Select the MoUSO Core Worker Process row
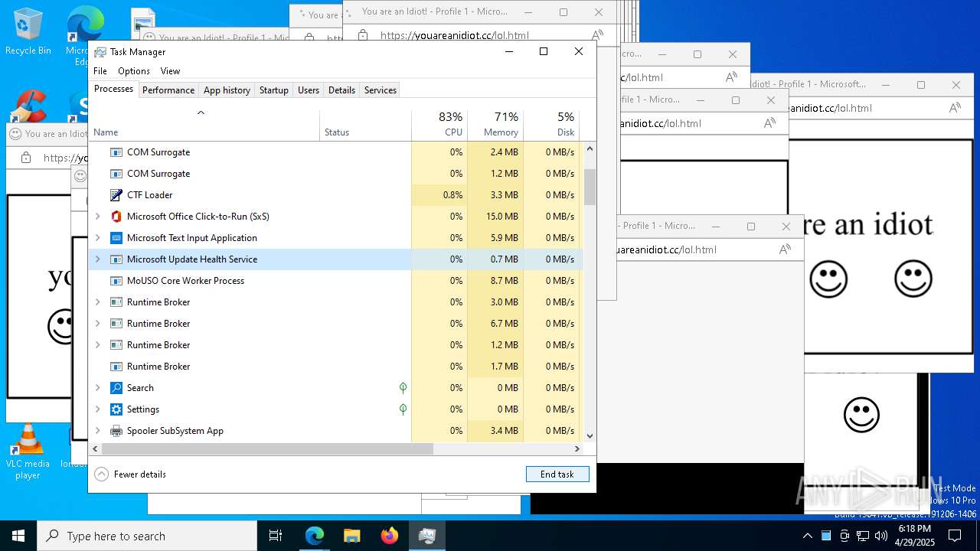 (x=336, y=281)
